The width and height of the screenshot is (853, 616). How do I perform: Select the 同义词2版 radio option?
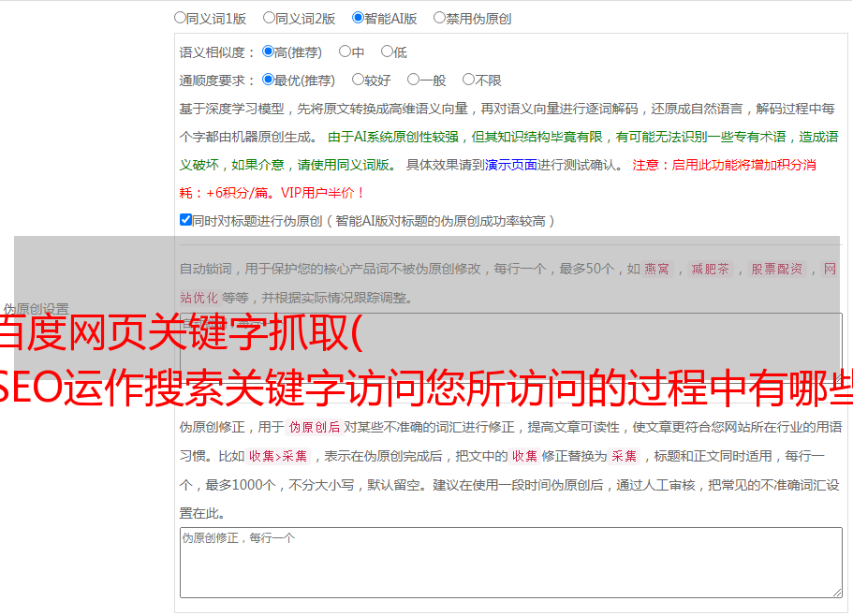click(x=269, y=18)
